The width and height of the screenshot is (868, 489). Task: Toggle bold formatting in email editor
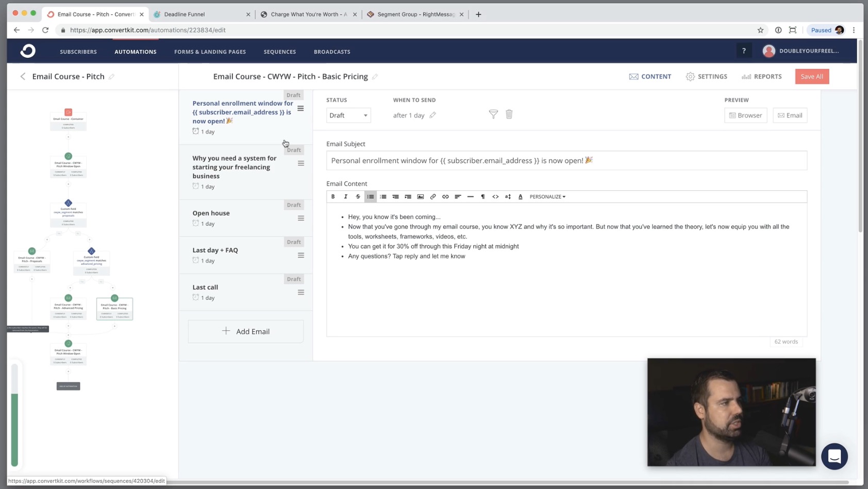(333, 197)
